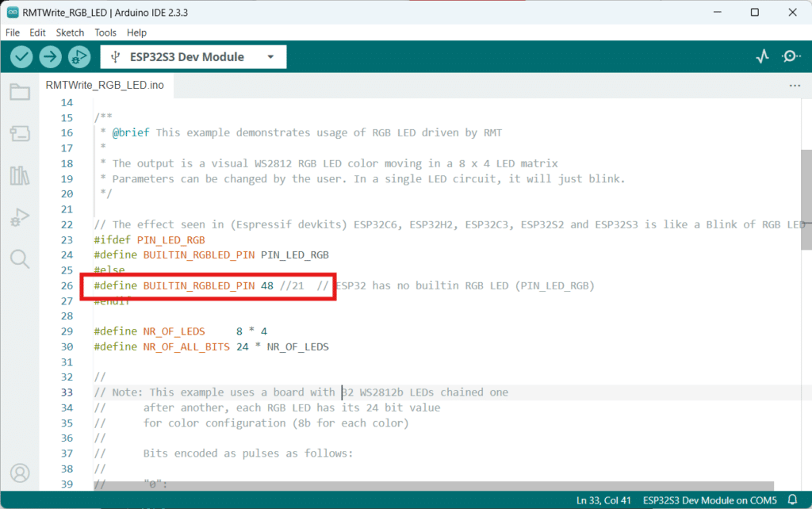The height and width of the screenshot is (509, 812).
Task: Maximize the Arduino IDE window
Action: 755,13
